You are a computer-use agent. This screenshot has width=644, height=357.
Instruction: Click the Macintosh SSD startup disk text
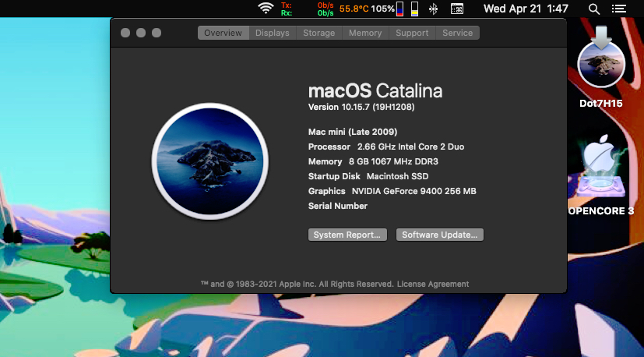tap(398, 176)
